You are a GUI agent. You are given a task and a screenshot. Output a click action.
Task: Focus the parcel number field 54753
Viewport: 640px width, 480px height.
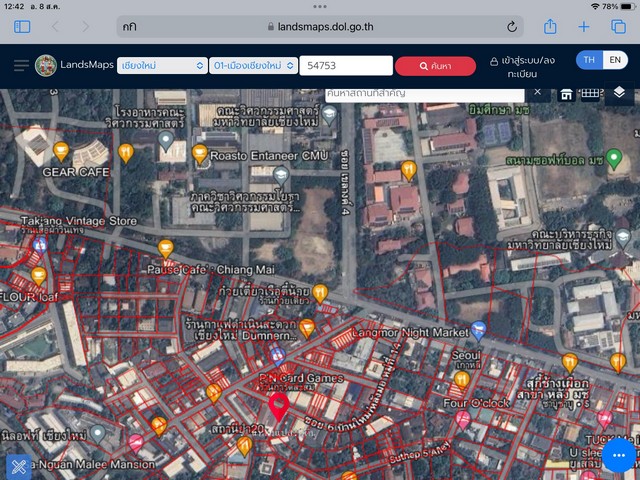tap(346, 65)
